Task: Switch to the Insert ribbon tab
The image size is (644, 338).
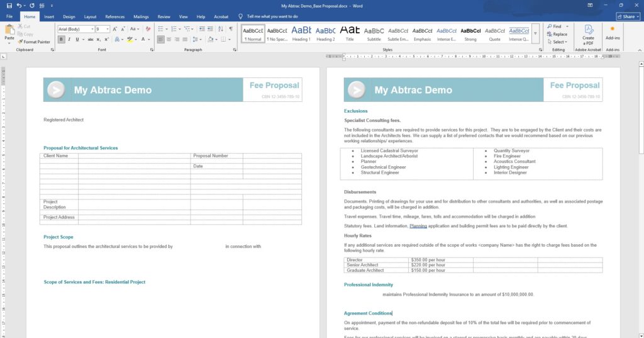Action: coord(49,16)
